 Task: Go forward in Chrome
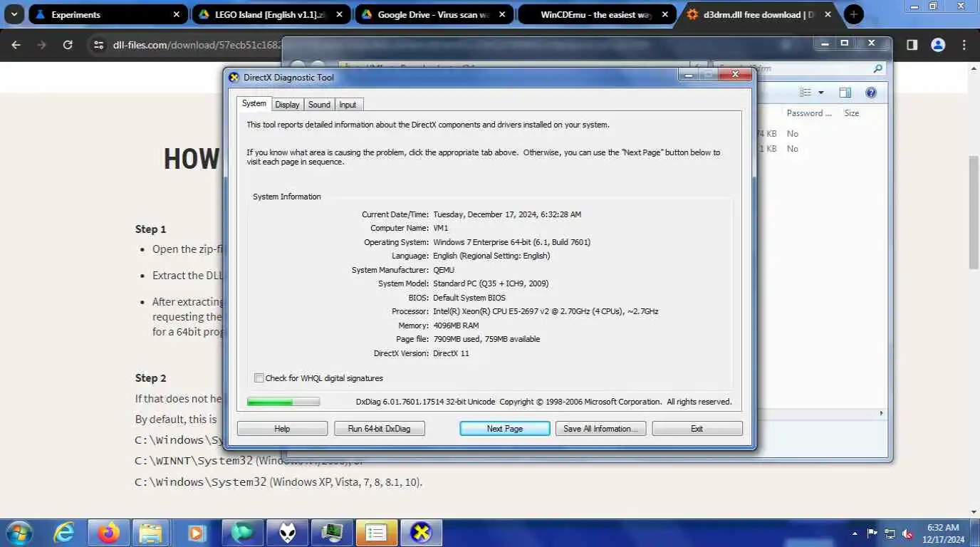click(x=42, y=45)
